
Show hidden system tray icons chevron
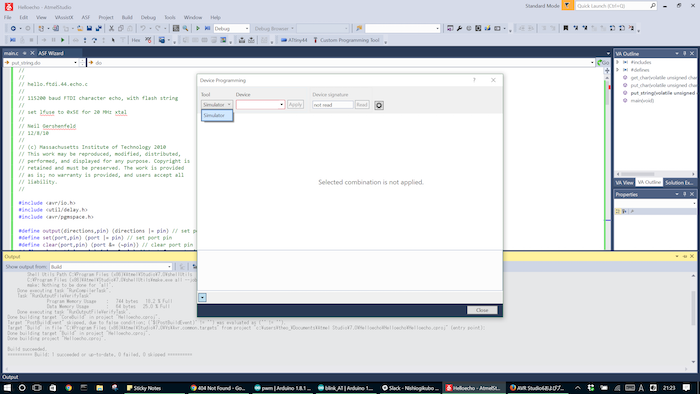(x=577, y=388)
